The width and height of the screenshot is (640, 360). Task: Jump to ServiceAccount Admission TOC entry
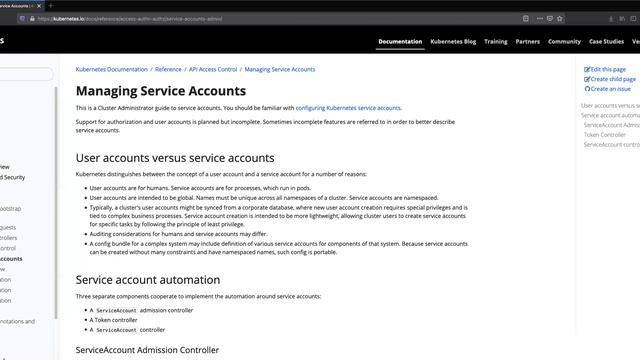tap(611, 125)
